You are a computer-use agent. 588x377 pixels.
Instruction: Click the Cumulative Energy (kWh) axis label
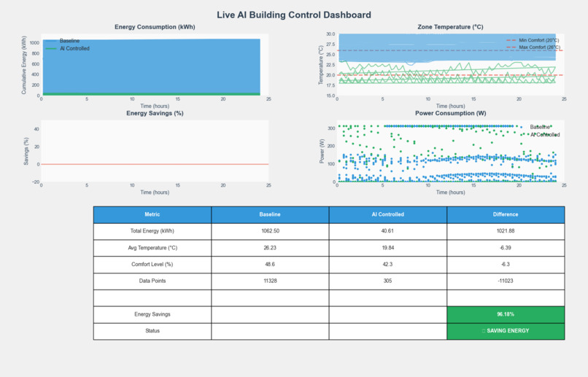point(24,65)
